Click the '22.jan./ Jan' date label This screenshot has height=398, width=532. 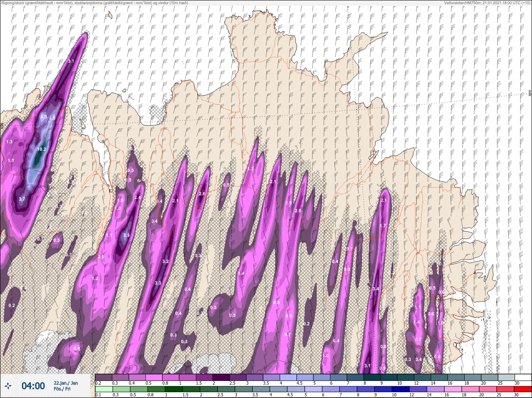coord(65,383)
